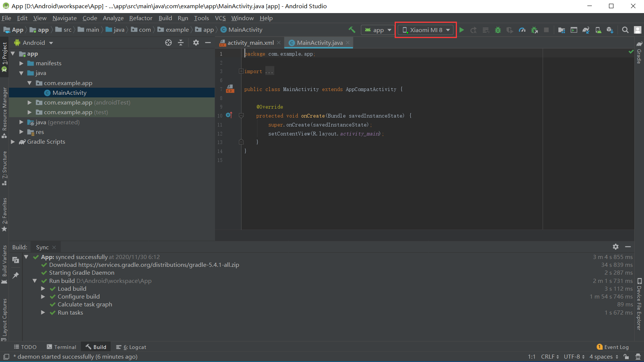644x362 pixels.
Task: Close the MainActivity.java tab
Action: coord(348,43)
